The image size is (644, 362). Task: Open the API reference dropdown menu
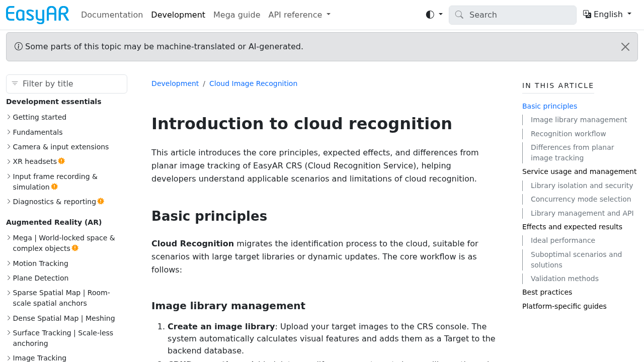coord(299,15)
